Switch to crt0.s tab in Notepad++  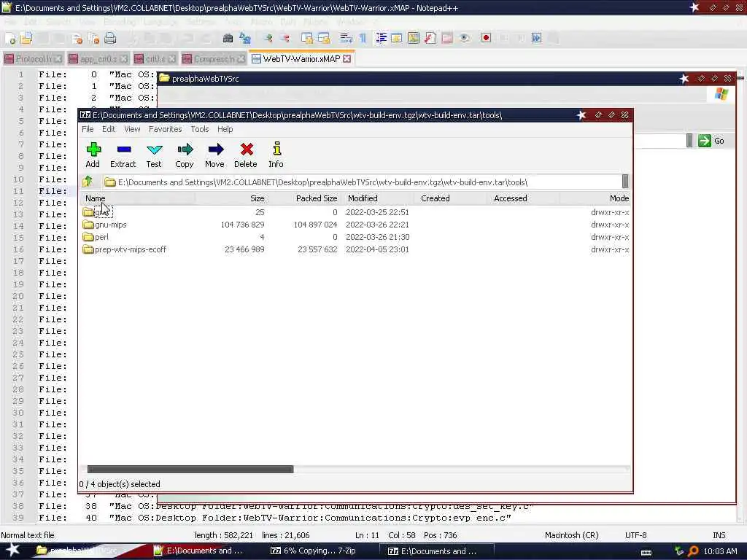(x=155, y=59)
